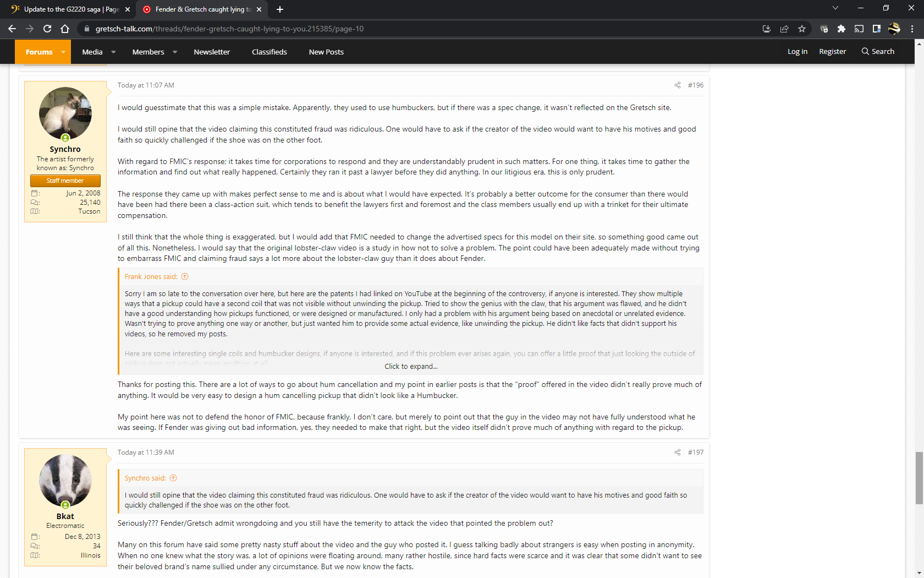Click the scrollbar up arrow
Image resolution: width=924 pixels, height=578 pixels.
point(919,43)
